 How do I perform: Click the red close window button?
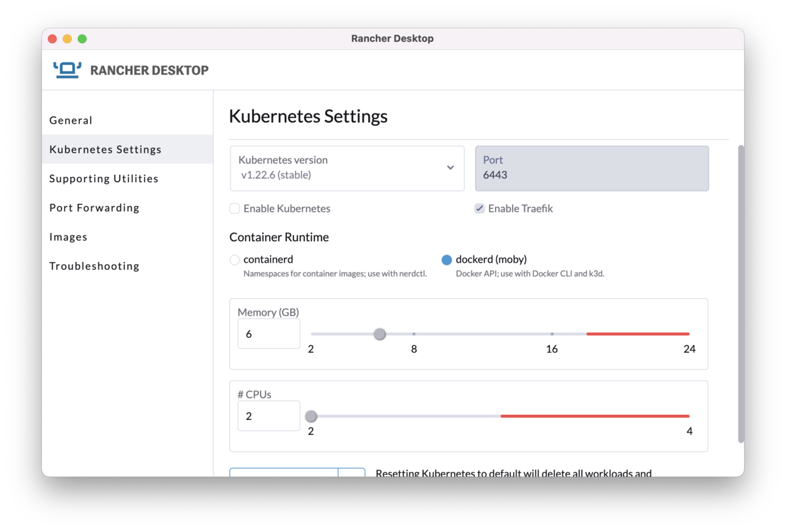[52, 39]
